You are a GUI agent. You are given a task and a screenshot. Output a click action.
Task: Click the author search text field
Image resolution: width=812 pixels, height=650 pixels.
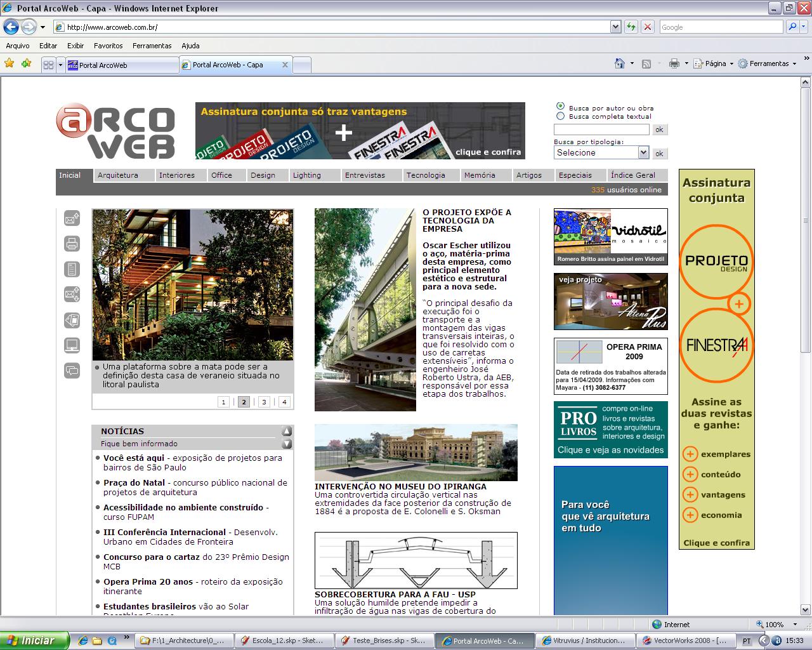coord(601,129)
